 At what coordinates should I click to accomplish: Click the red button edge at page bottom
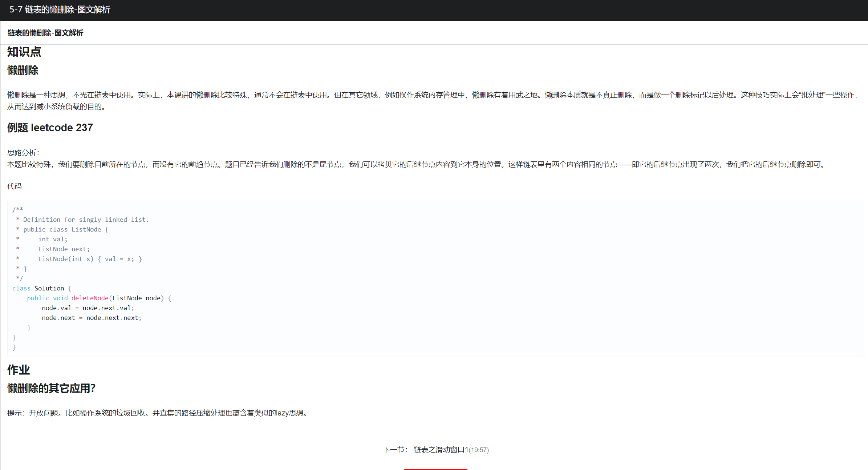pos(435,469)
